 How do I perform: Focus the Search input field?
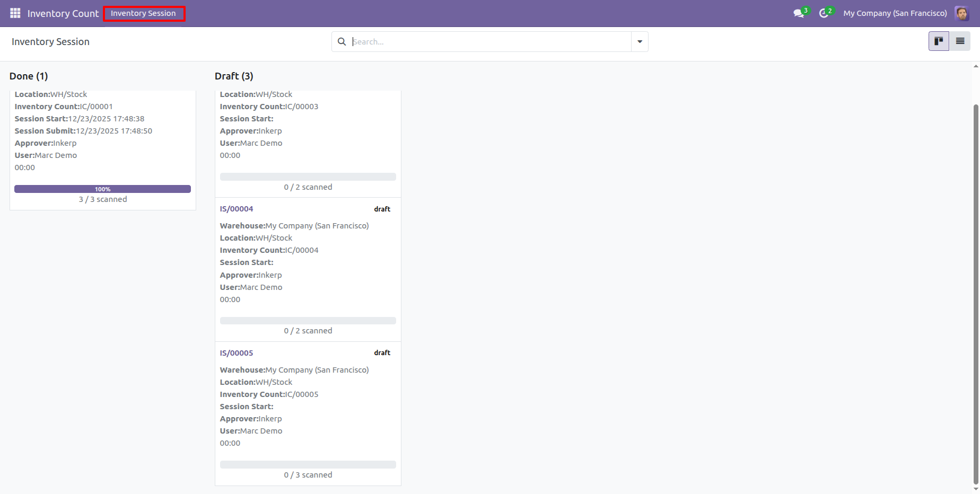[491, 42]
